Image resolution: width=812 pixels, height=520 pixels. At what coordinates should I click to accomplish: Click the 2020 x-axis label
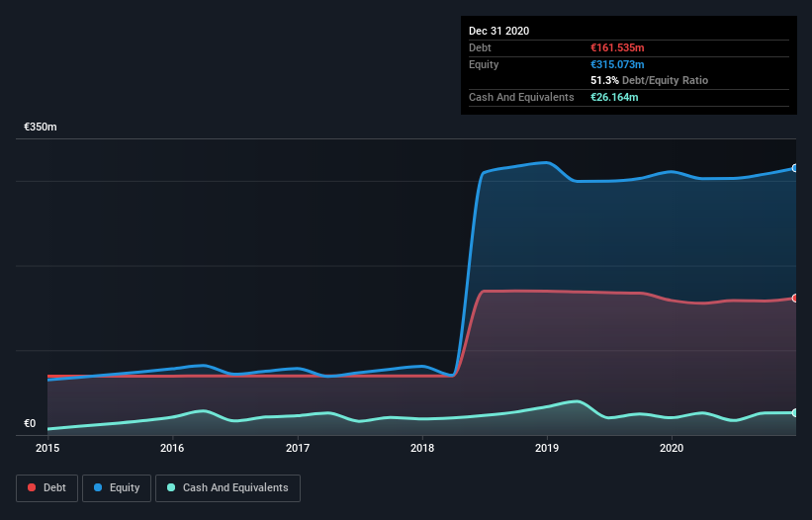coord(672,448)
